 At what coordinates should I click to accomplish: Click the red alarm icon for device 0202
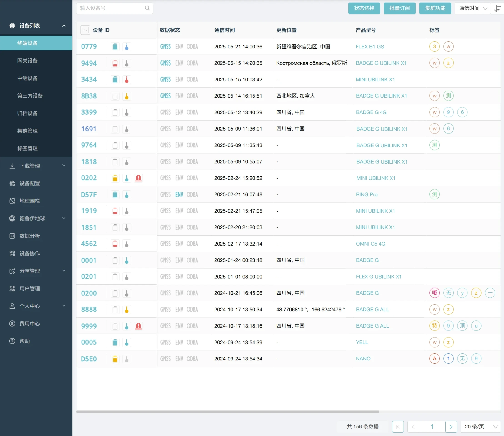pos(138,178)
